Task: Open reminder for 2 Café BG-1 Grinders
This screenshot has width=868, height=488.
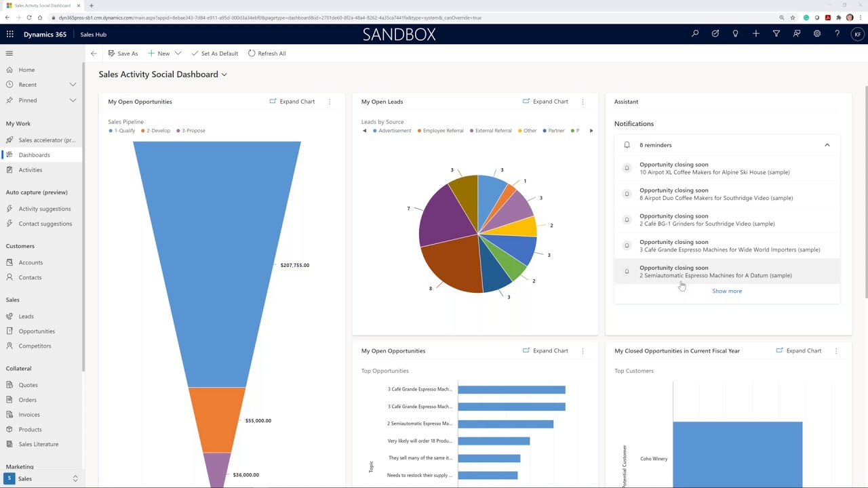Action: coord(727,220)
